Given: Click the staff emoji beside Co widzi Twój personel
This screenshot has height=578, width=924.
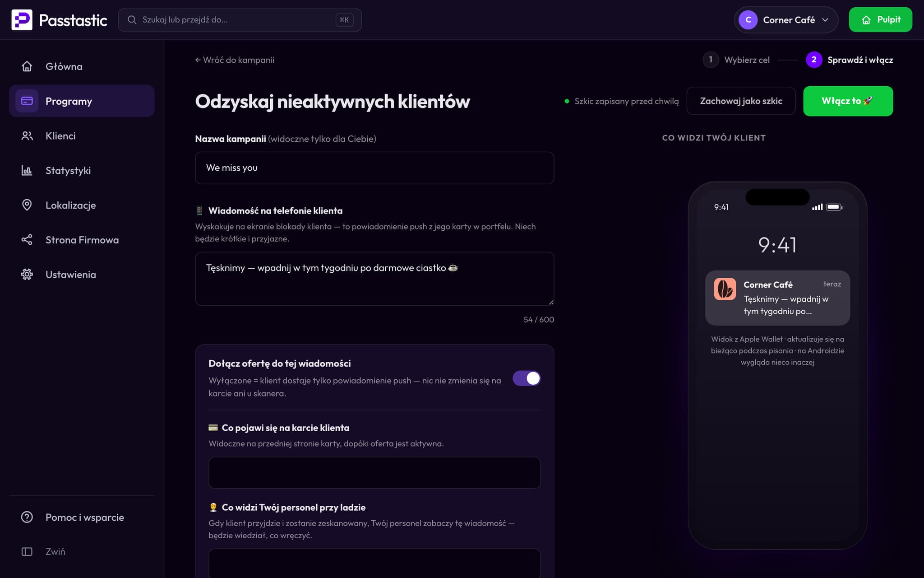Looking at the screenshot, I should coord(213,508).
